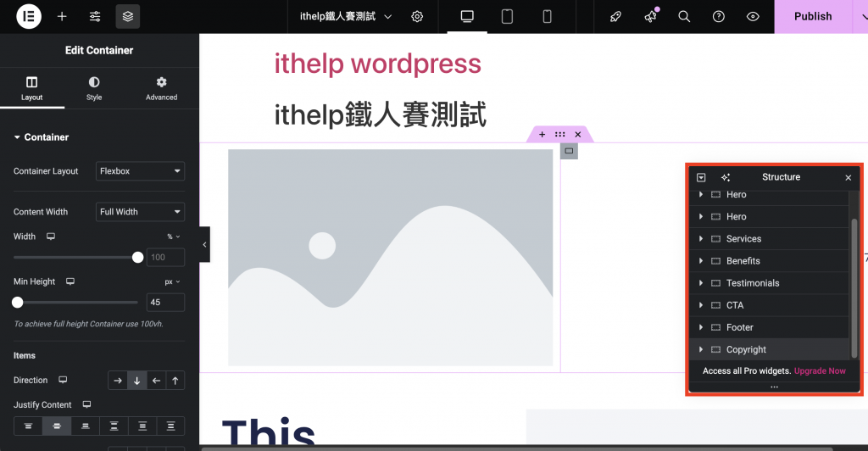Image resolution: width=868 pixels, height=451 pixels.
Task: Add container via handle plus icon
Action: [542, 135]
